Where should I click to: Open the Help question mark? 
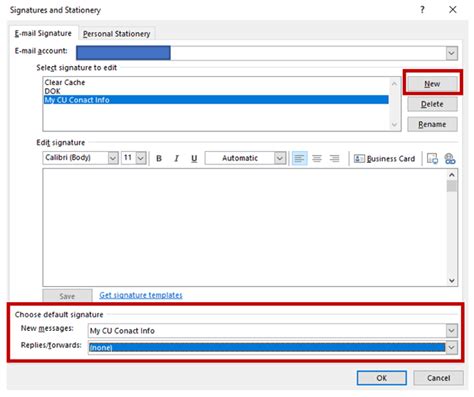tap(422, 10)
